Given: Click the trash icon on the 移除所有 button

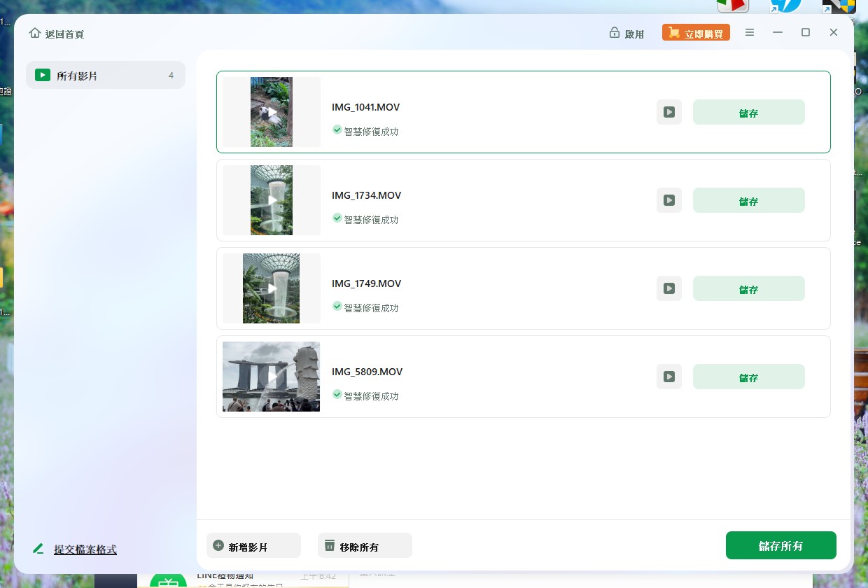Looking at the screenshot, I should tap(330, 545).
